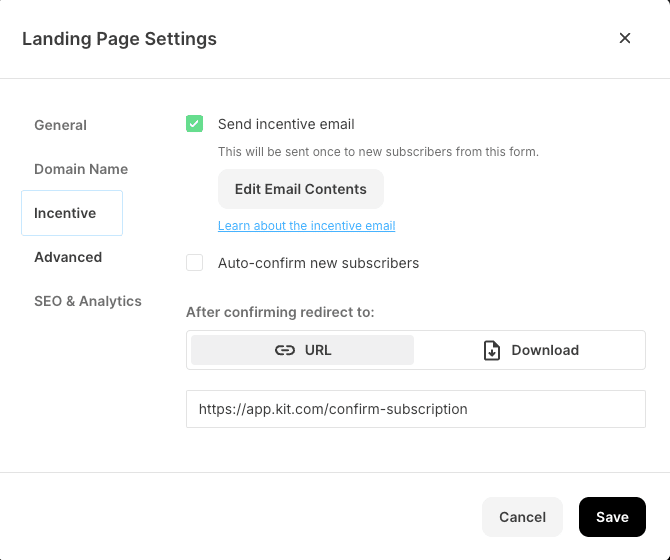The image size is (670, 560).
Task: Switch to the Domain Name tab
Action: point(81,169)
